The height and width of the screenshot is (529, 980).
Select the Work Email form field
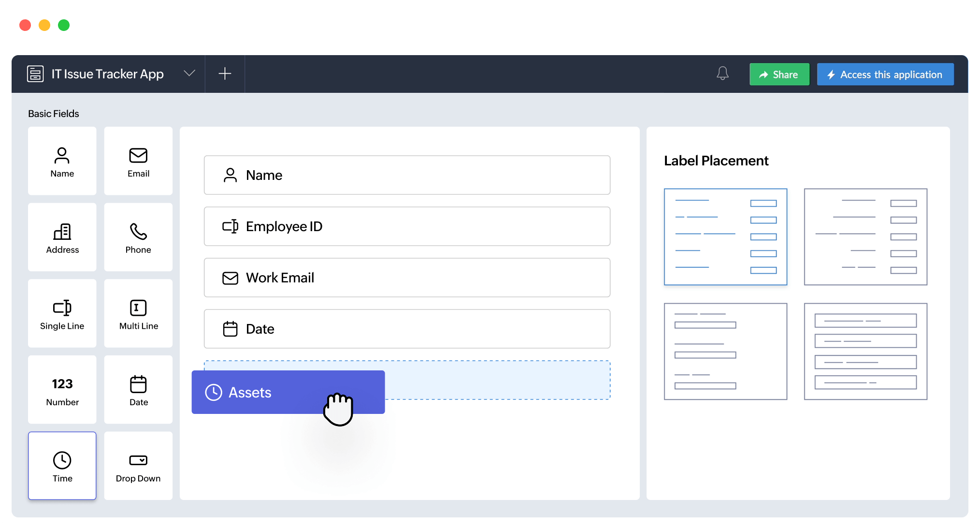[407, 278]
